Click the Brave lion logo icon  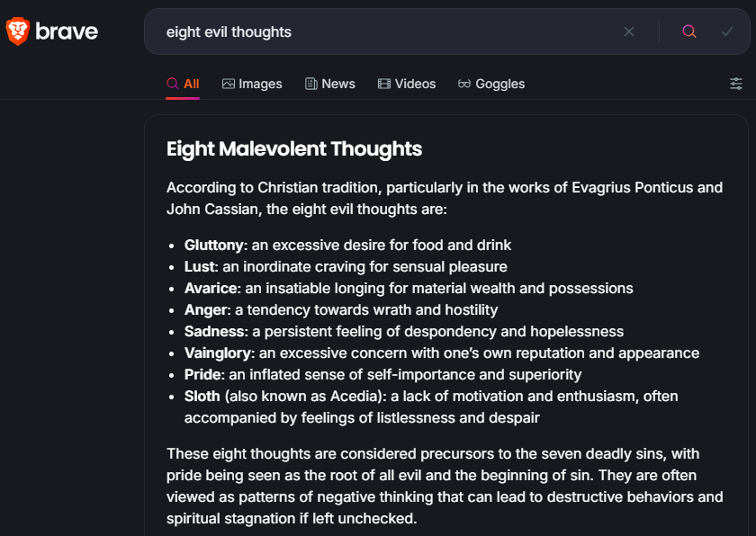pyautogui.click(x=18, y=31)
